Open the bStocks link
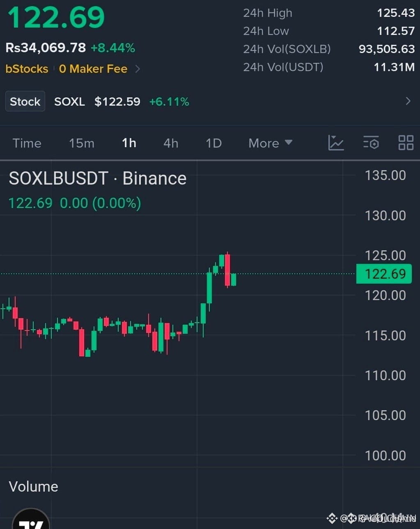420x529 pixels. [27, 69]
